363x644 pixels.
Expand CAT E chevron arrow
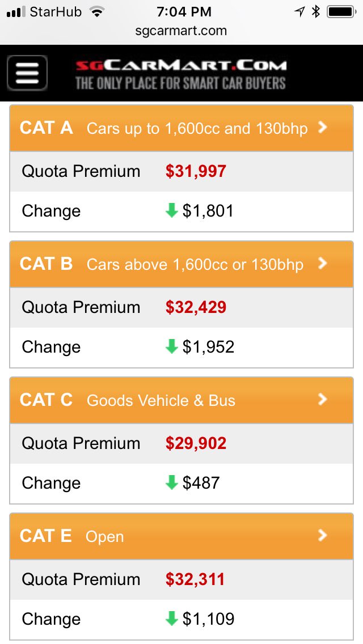tap(323, 536)
